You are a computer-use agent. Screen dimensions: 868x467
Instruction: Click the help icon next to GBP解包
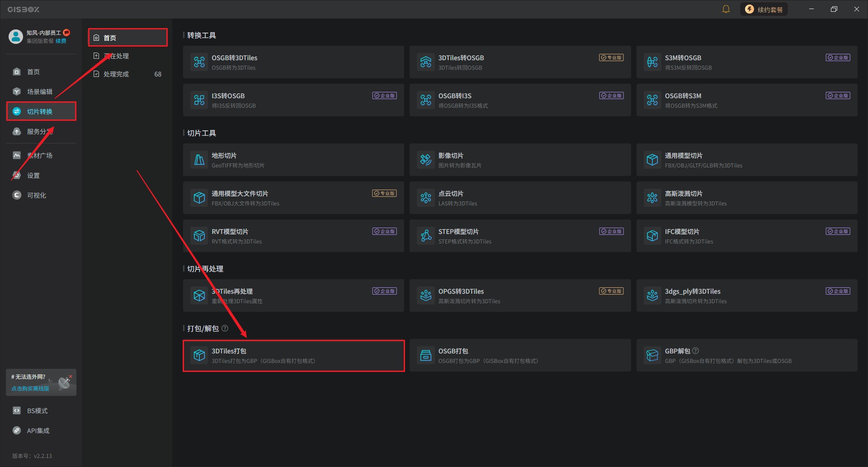pyautogui.click(x=695, y=351)
